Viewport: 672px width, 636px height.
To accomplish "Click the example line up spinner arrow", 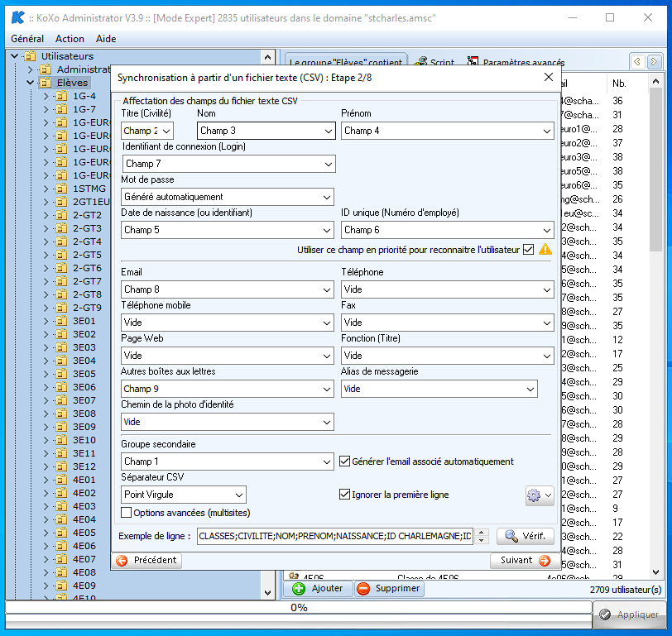I will 482,533.
